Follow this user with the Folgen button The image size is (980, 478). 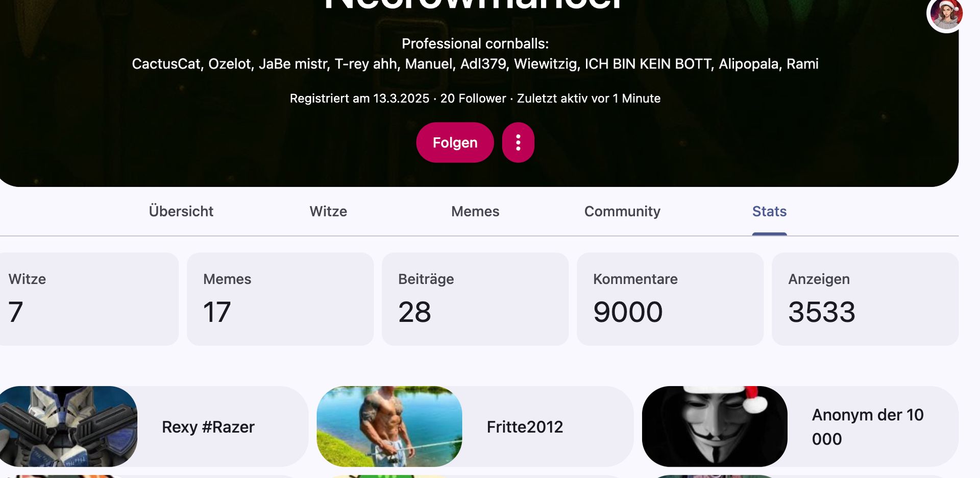click(455, 142)
